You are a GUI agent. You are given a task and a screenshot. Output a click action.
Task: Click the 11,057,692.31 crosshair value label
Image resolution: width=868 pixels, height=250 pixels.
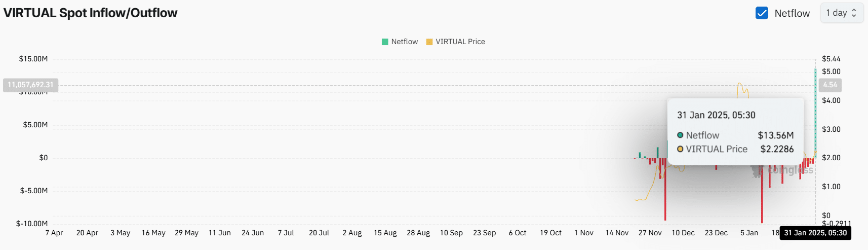(30, 85)
